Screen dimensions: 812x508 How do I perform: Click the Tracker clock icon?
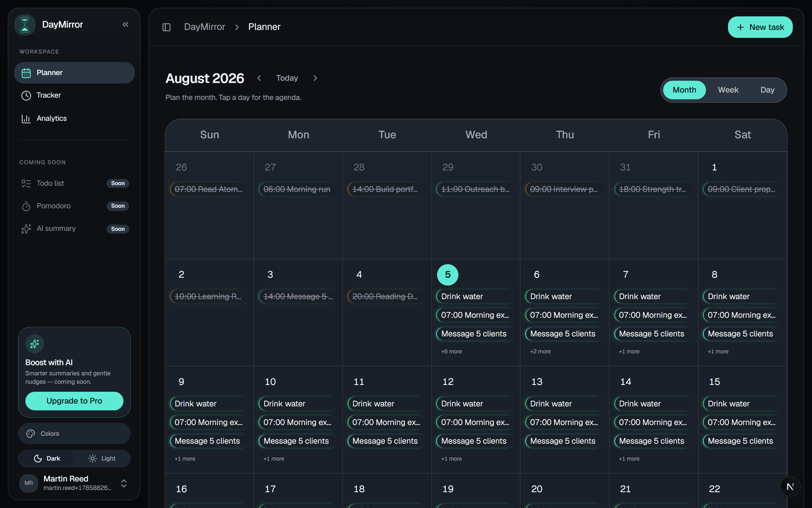(x=26, y=95)
